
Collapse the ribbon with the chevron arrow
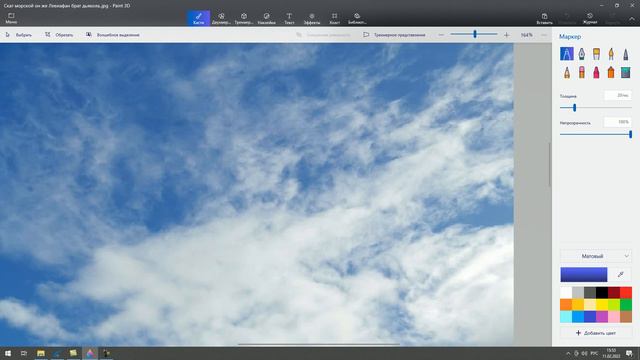tap(631, 19)
